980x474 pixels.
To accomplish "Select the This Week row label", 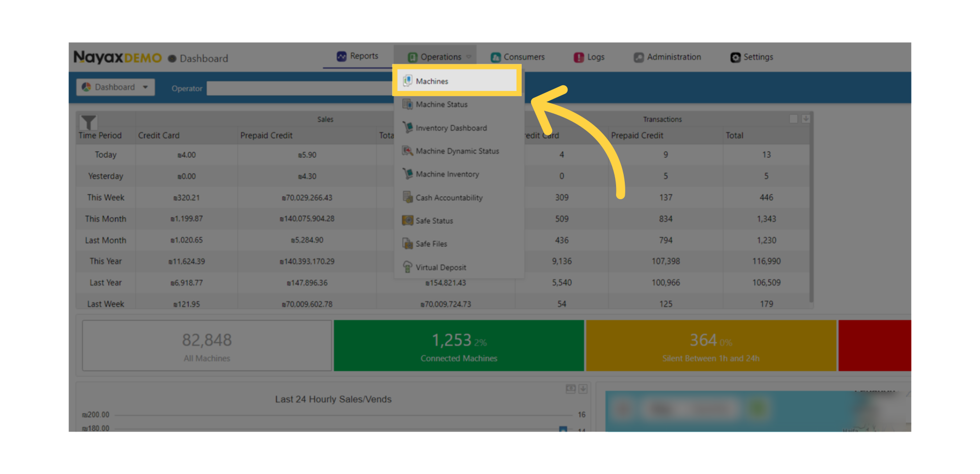I will pos(106,198).
